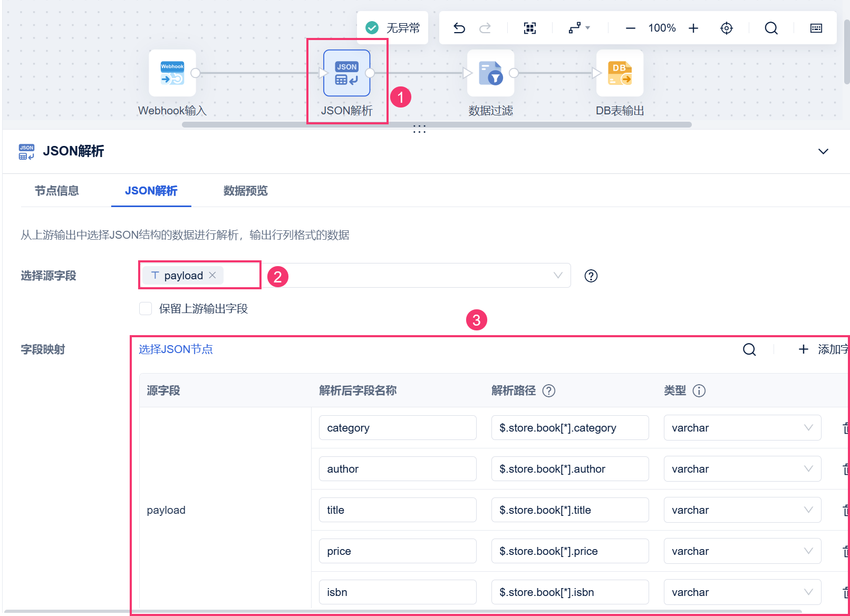Click the author parsed field name input
This screenshot has height=616, width=850.
coord(398,469)
